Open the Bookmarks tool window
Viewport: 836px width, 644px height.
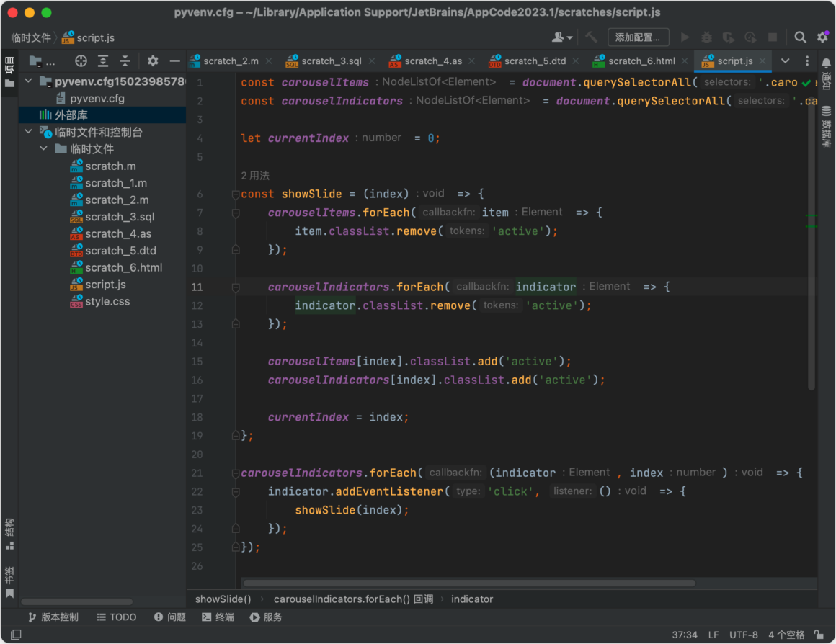point(9,583)
